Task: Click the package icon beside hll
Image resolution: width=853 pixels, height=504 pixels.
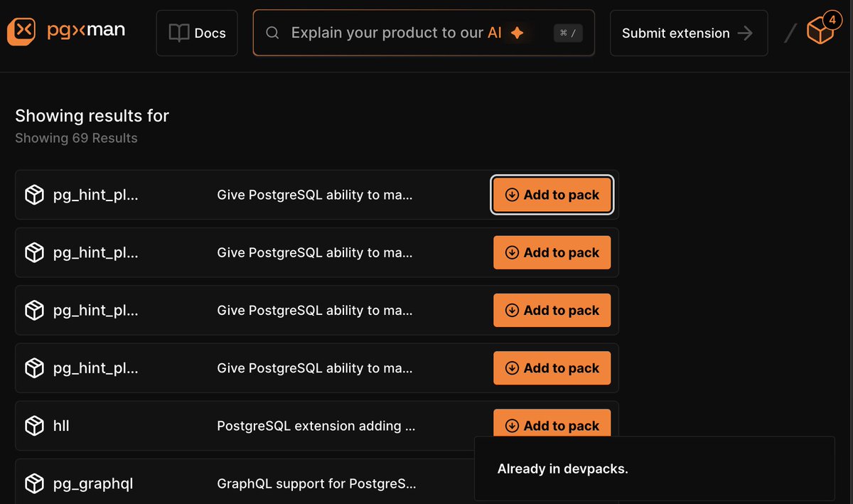Action: point(34,426)
